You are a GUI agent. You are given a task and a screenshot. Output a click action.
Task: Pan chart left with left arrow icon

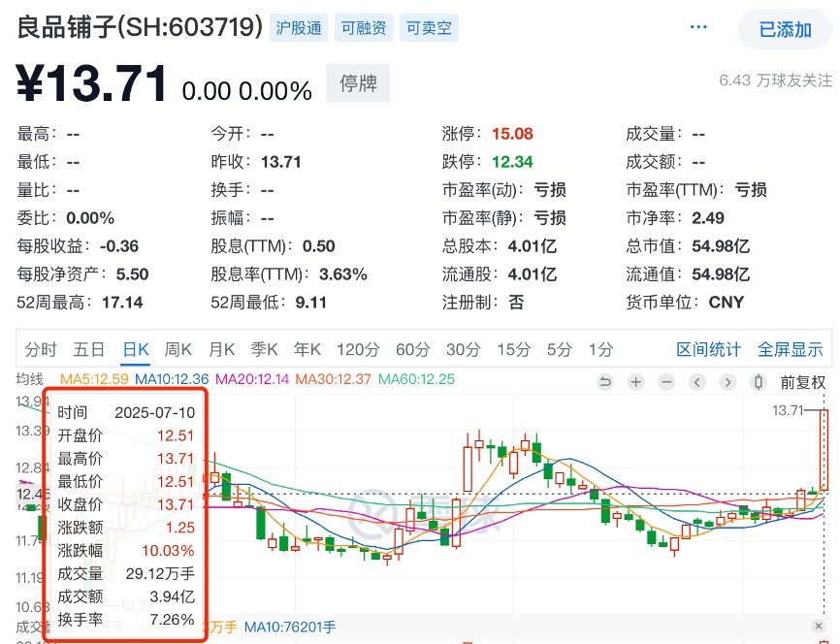click(x=697, y=382)
